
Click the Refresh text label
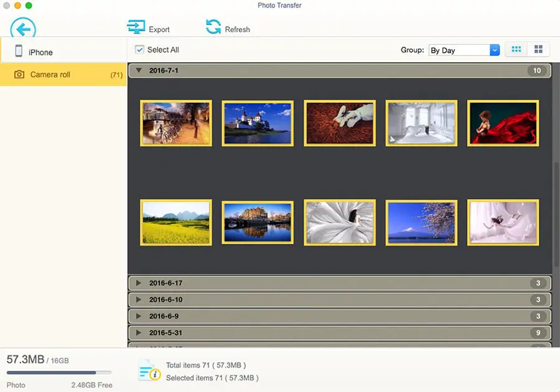(x=237, y=29)
